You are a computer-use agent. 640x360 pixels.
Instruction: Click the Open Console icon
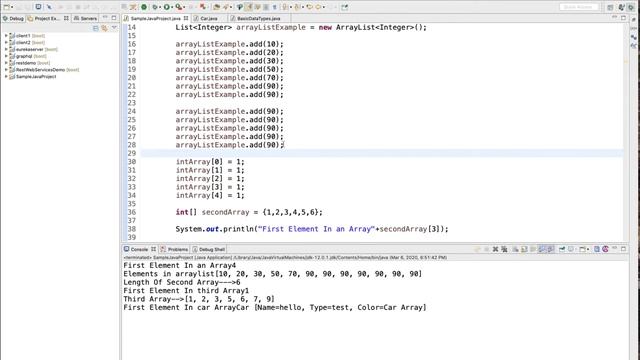582,249
